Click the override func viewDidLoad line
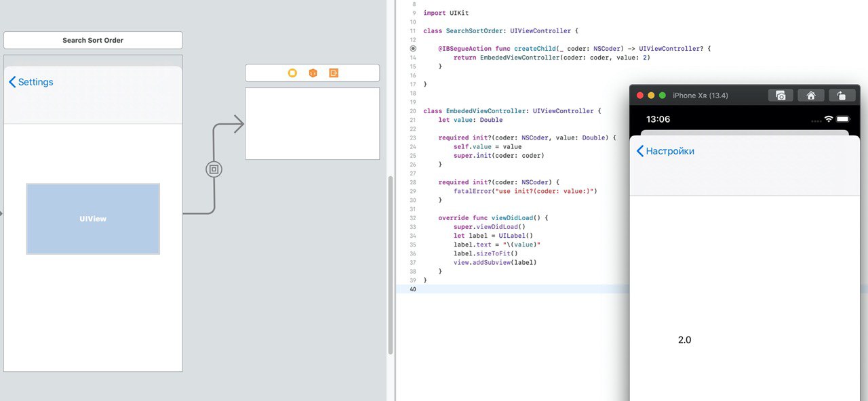 [493, 218]
